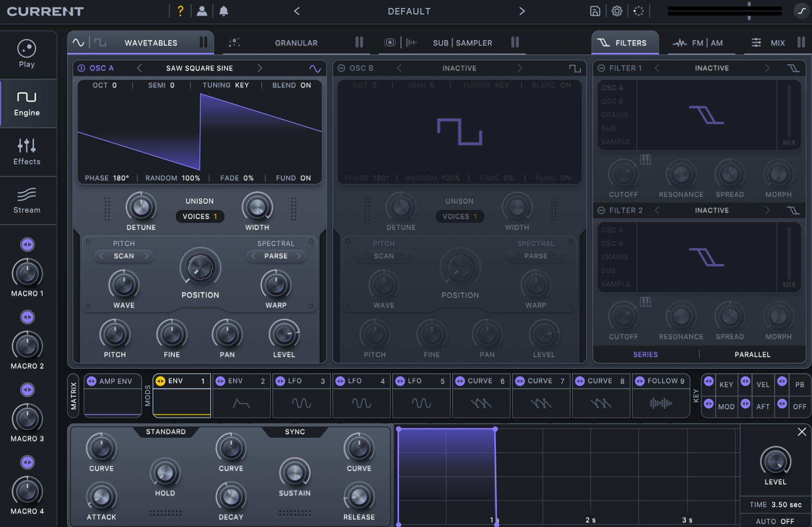Open the help question mark icon
812x527 pixels.
coord(181,11)
